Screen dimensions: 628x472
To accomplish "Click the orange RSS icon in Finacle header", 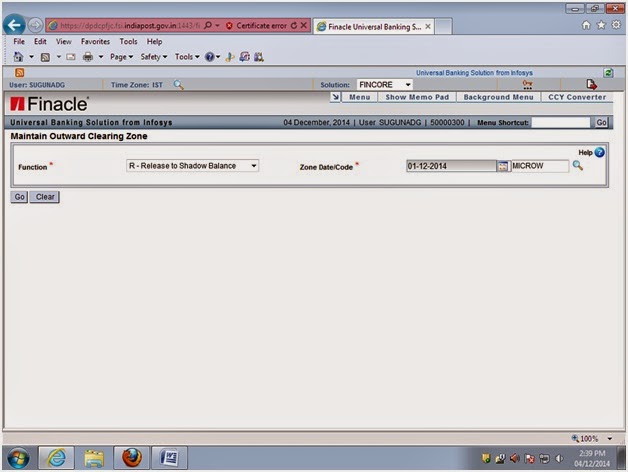I will (x=20, y=73).
